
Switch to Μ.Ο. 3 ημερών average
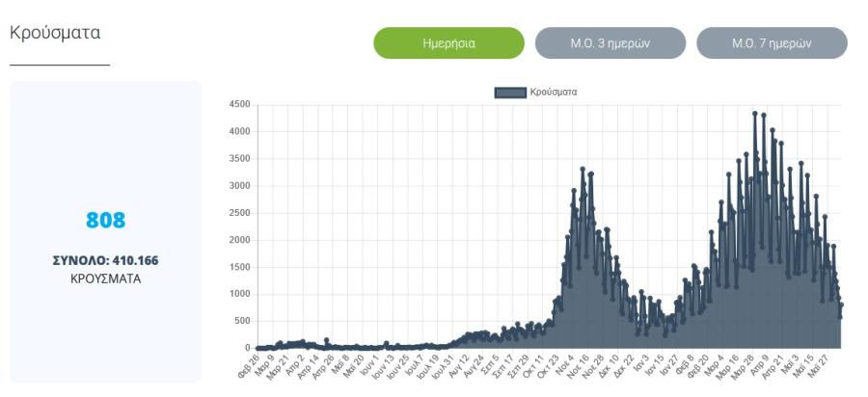tap(610, 43)
